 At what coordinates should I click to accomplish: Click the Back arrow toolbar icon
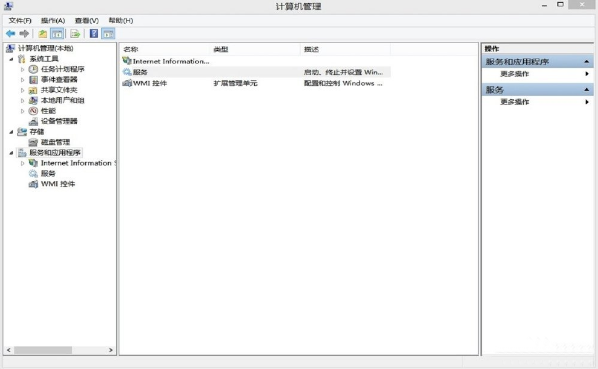tap(10, 34)
